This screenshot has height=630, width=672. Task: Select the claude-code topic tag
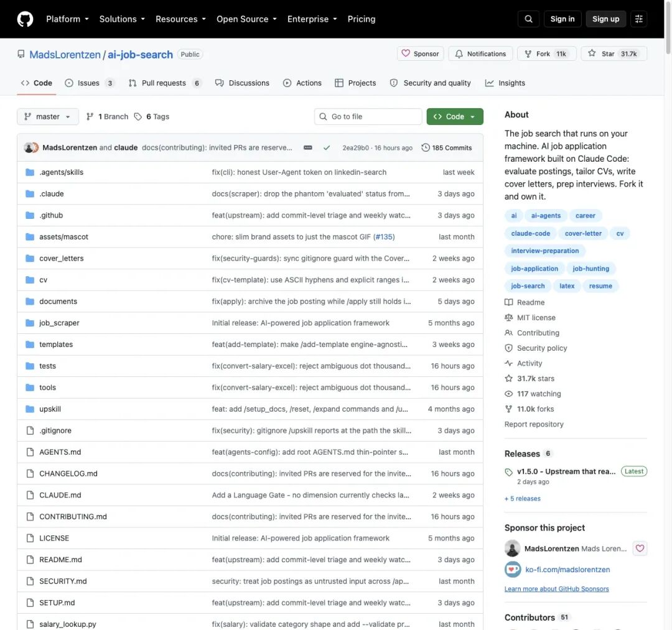click(530, 233)
